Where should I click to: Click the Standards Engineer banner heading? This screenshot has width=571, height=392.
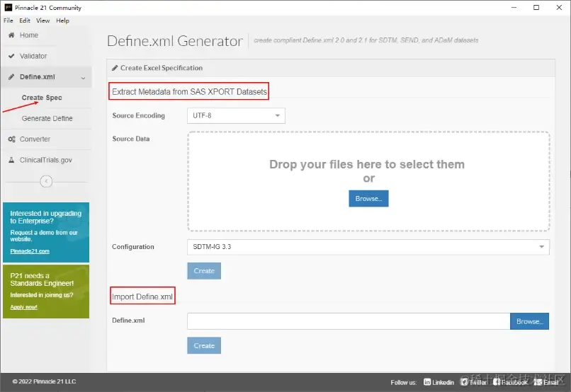coord(42,279)
